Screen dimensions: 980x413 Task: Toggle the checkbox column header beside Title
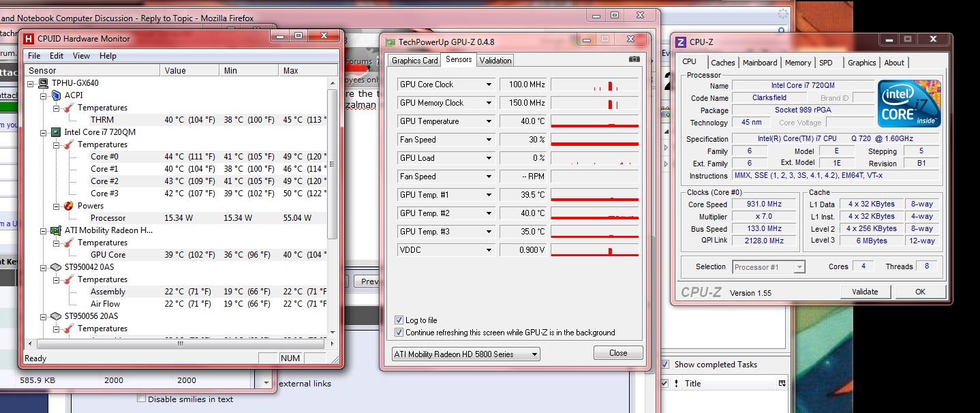click(x=664, y=384)
